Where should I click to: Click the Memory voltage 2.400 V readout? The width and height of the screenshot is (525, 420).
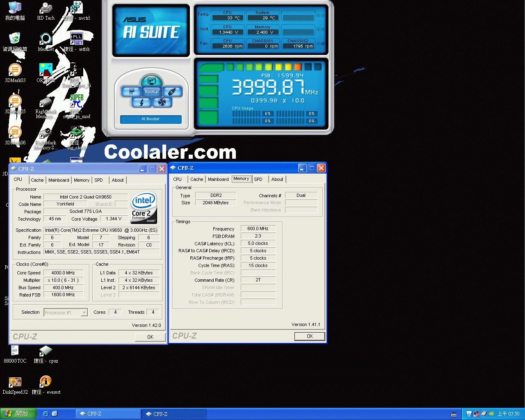[x=262, y=32]
